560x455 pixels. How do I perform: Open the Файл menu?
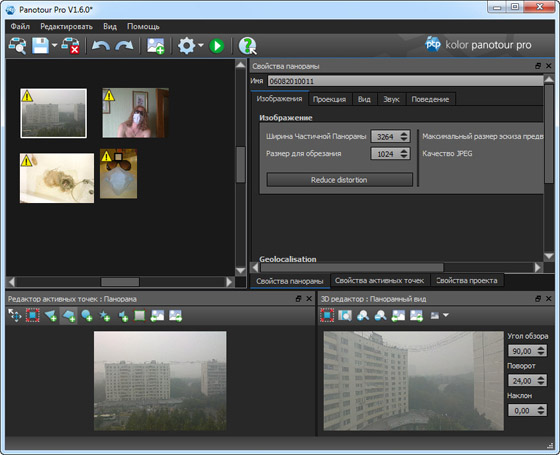tap(20, 26)
